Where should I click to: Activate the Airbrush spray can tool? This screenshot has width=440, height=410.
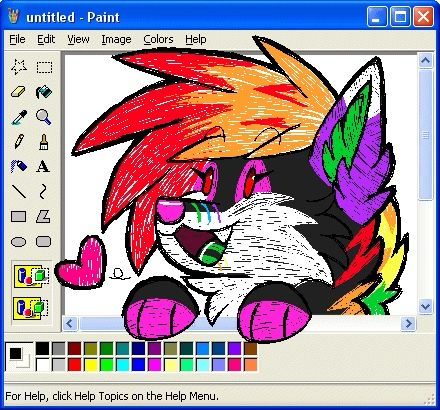(19, 166)
